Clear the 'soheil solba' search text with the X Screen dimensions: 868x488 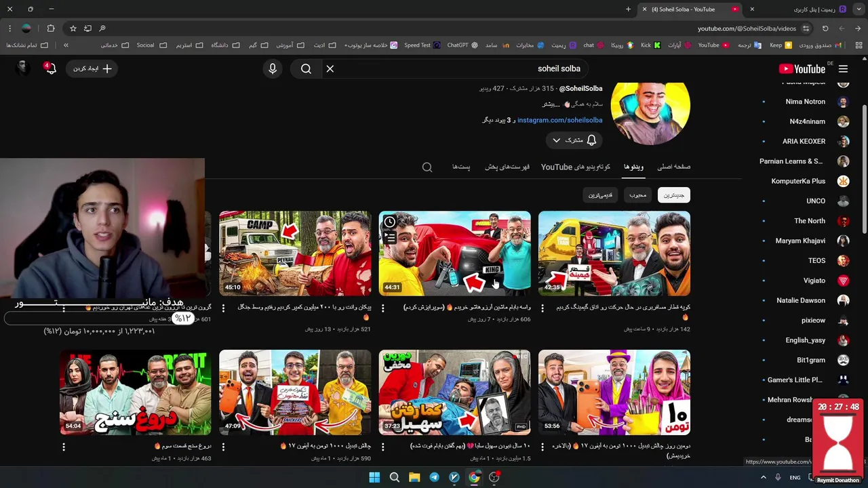pos(330,68)
